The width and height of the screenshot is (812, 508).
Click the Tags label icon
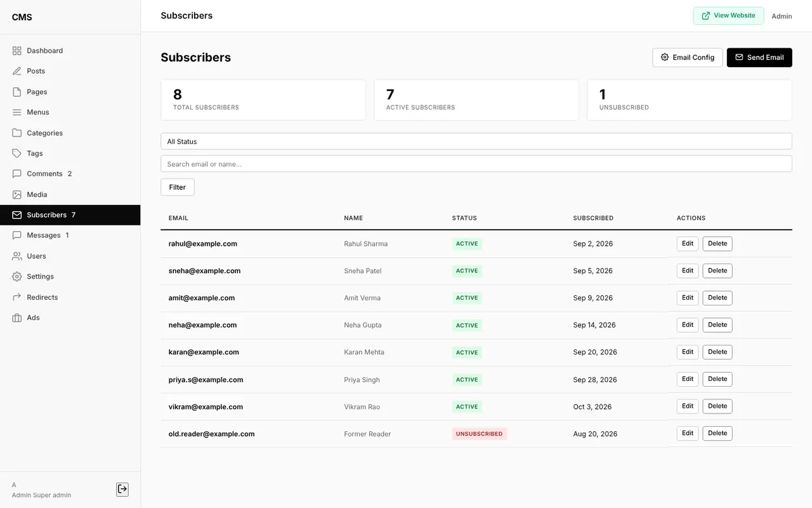click(x=17, y=154)
